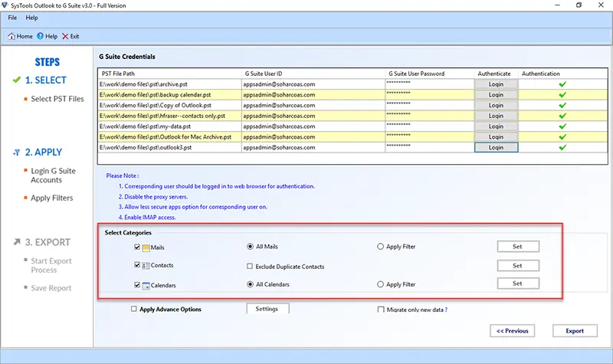Enable Exclude Duplicate Contacts checkbox
Viewport: 613px width, 364px height.
tap(250, 266)
